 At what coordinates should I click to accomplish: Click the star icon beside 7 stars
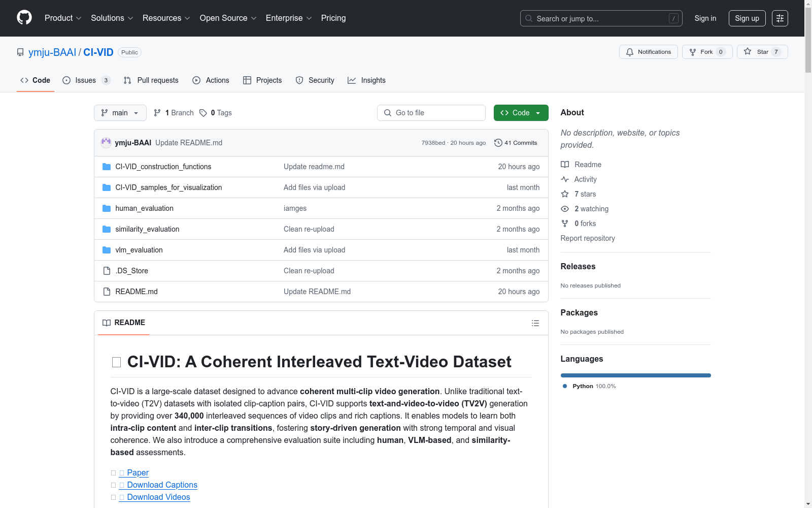(565, 194)
